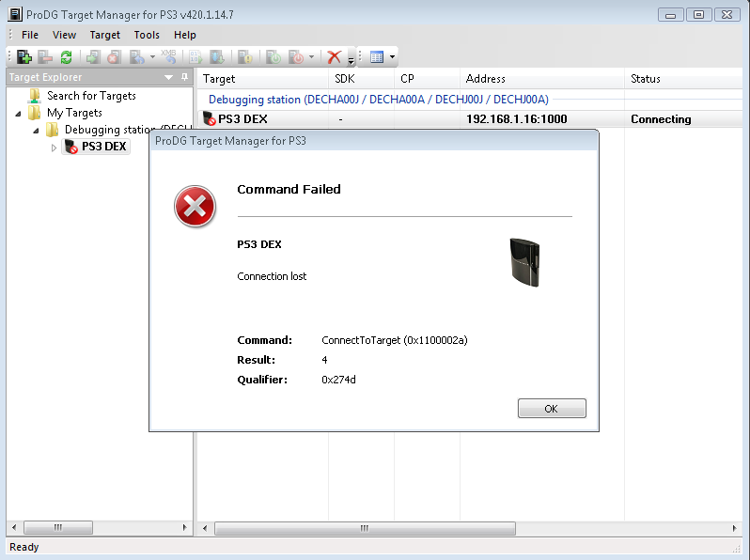Select PS3 DEX row in target list
The image size is (750, 560).
[x=470, y=119]
